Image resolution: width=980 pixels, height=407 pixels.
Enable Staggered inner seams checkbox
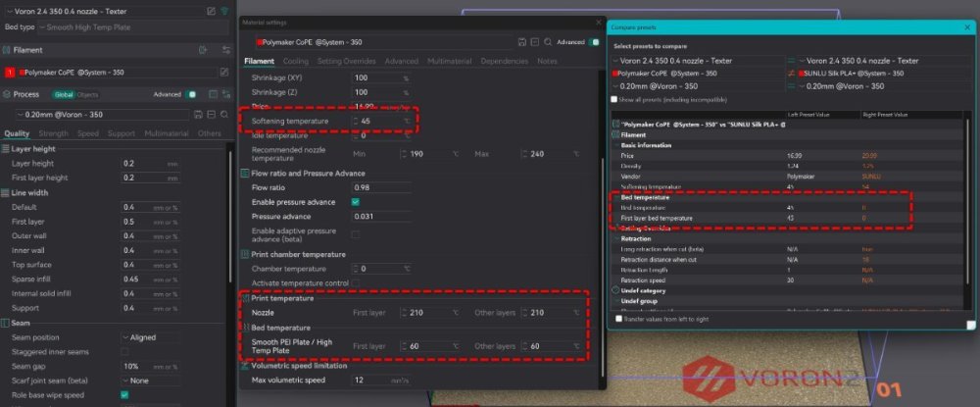[x=124, y=352]
